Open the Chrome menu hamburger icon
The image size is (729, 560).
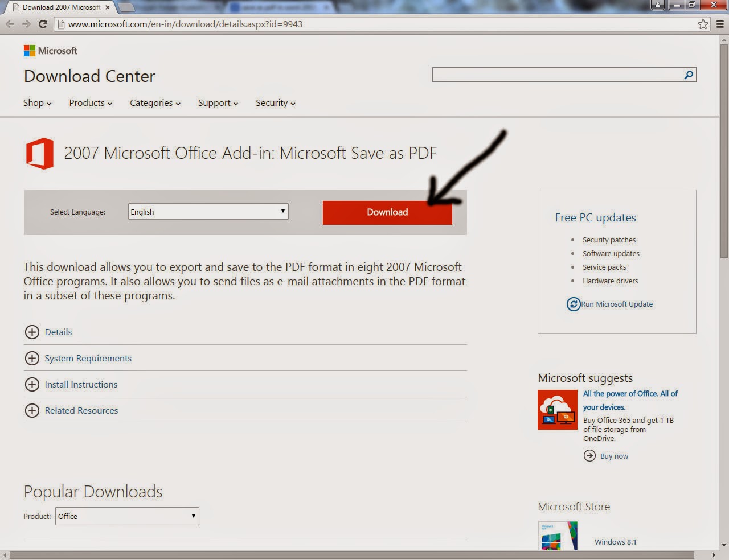click(720, 24)
